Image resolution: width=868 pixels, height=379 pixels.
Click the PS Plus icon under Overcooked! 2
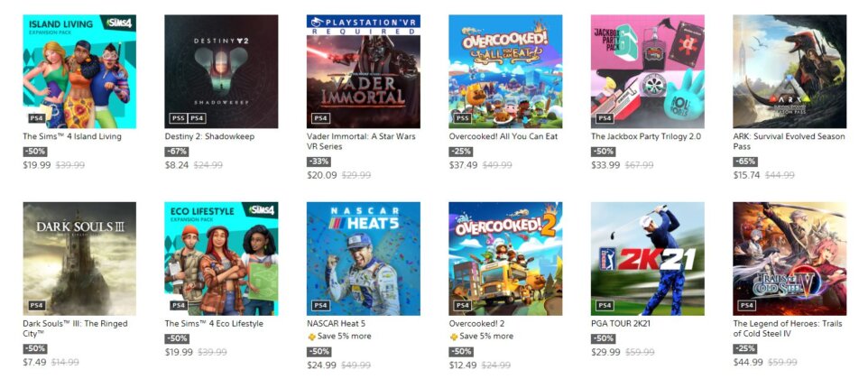[x=454, y=337]
